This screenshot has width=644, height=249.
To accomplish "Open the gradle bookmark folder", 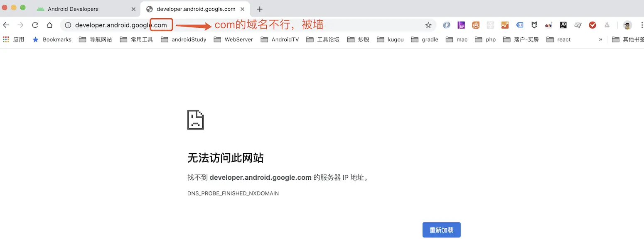I will point(425,39).
